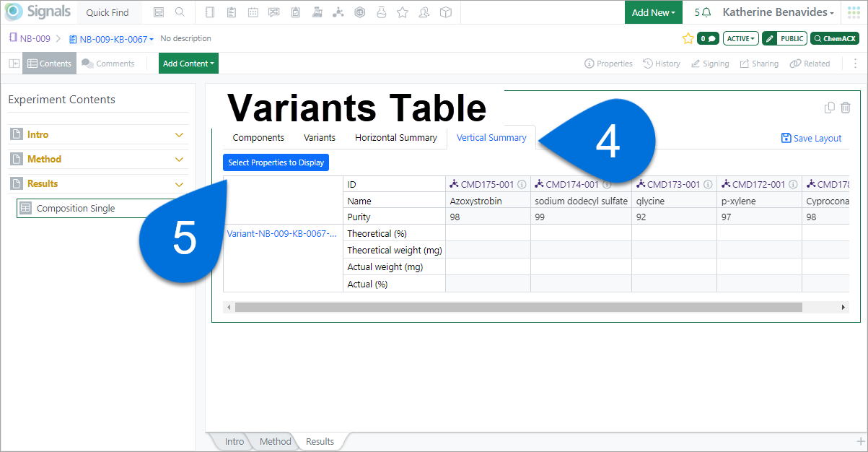
Task: Open the notifications bell showing 5
Action: tap(703, 12)
